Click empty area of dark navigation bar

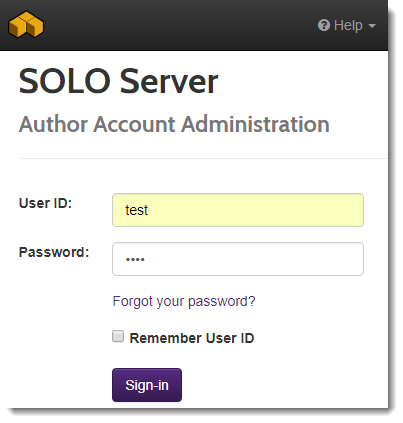(x=180, y=25)
